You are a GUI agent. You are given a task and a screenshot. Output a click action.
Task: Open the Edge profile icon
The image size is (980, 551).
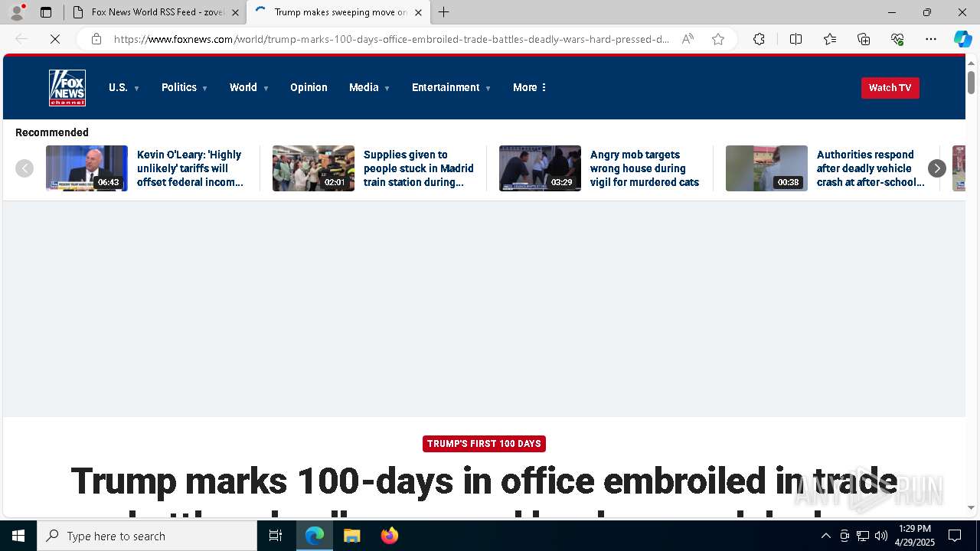click(x=17, y=12)
